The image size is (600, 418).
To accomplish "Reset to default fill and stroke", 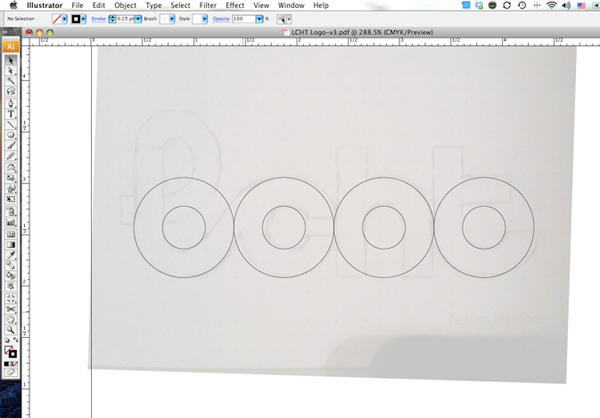I will click(7, 340).
